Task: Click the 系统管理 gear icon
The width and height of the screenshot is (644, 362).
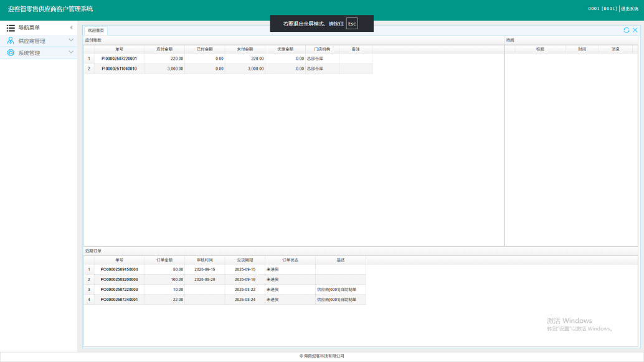Action: 11,53
